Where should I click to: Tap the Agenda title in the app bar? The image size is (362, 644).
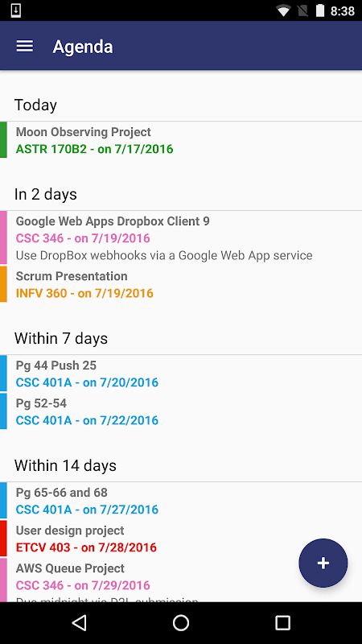pyautogui.click(x=83, y=47)
